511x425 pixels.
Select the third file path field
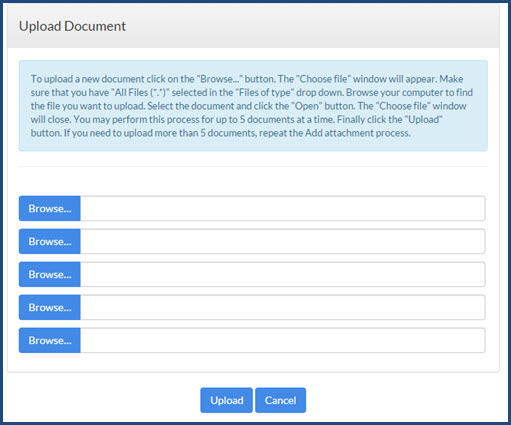coord(283,274)
